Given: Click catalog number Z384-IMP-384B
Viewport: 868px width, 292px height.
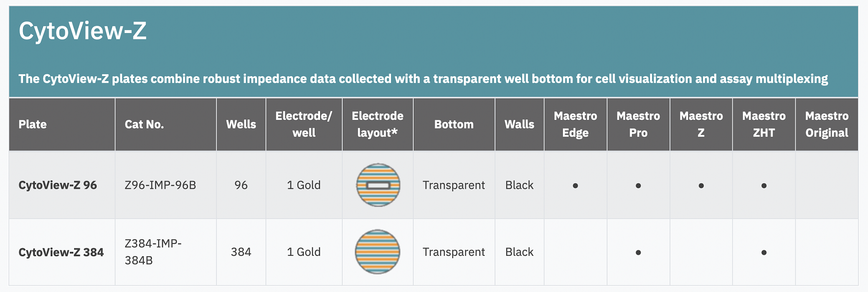Looking at the screenshot, I should point(153,252).
